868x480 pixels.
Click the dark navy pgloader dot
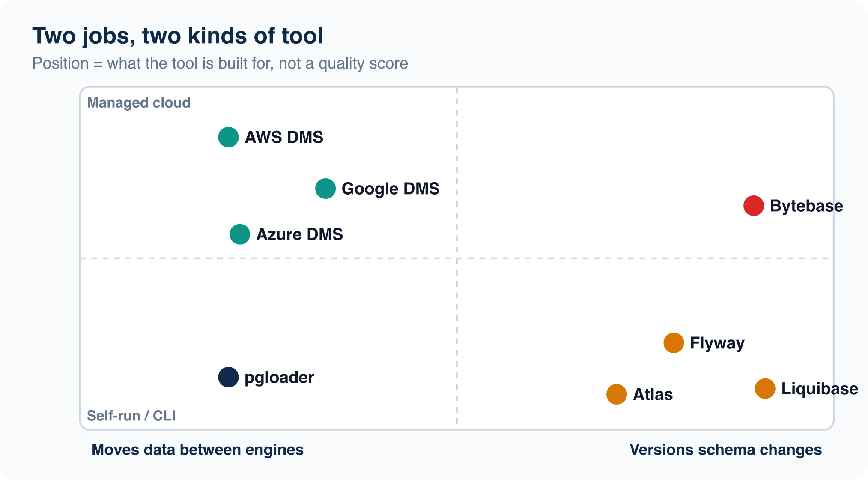pos(228,377)
